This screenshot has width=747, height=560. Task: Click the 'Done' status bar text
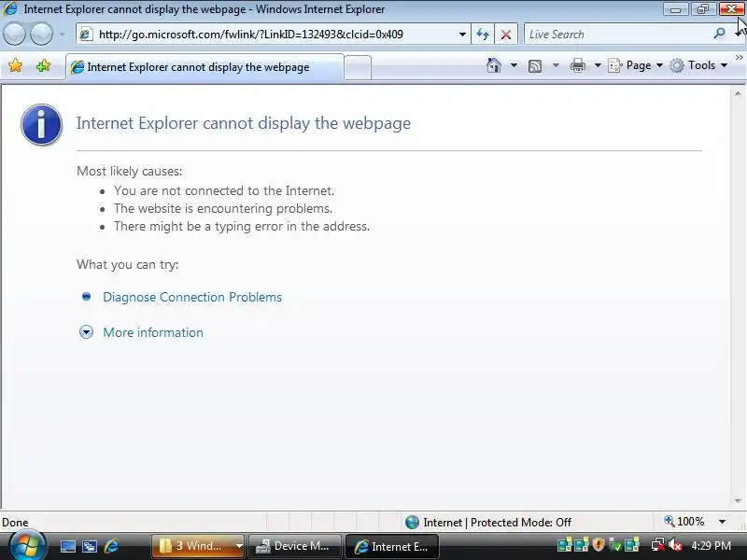tap(15, 523)
